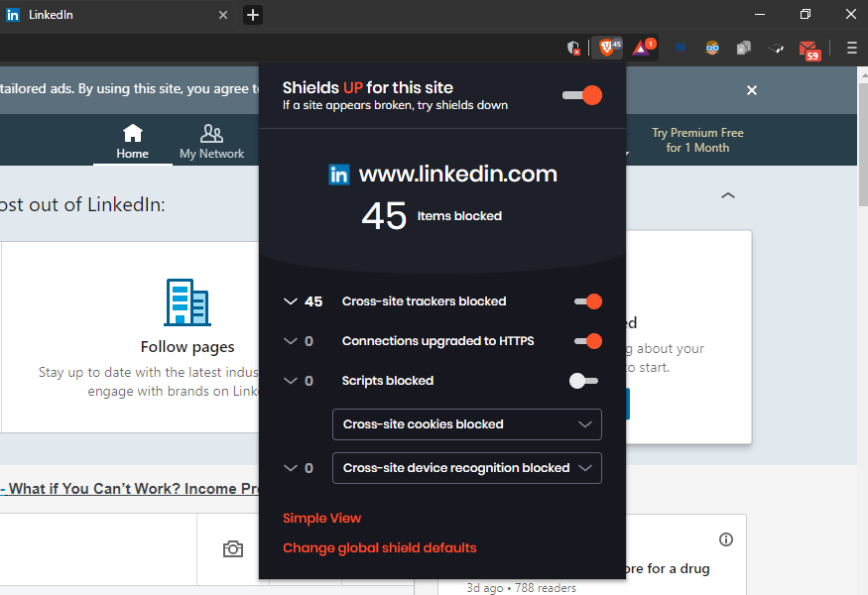Click the LinkedIn logo beside www.linkedin.com

339,175
